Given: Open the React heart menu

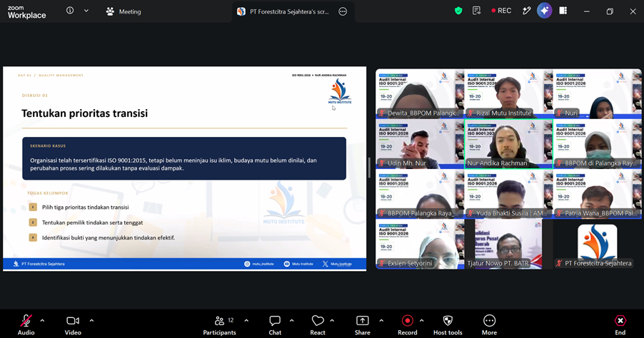Looking at the screenshot, I should (x=318, y=325).
